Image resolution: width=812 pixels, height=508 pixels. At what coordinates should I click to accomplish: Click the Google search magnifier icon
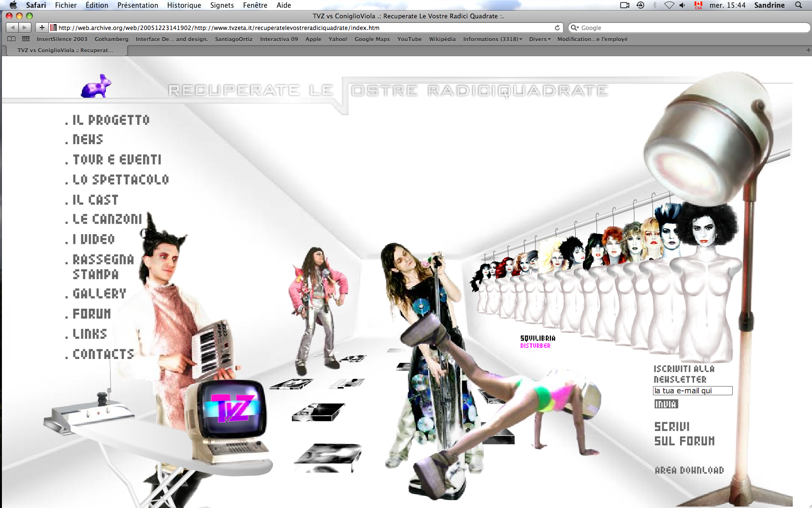coord(575,28)
